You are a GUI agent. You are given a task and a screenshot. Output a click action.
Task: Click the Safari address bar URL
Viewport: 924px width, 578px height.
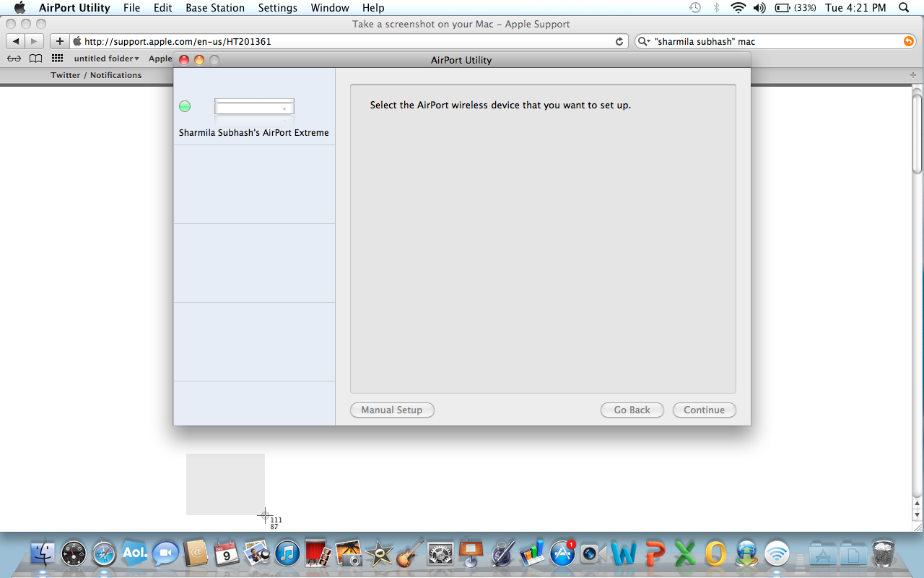(x=178, y=41)
